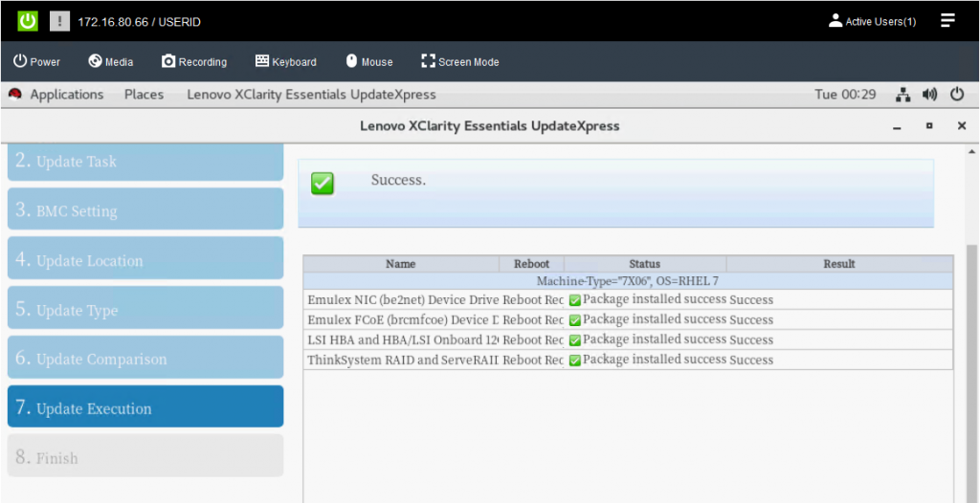Click the Reboot column header
Image resolution: width=980 pixels, height=503 pixels.
(531, 264)
